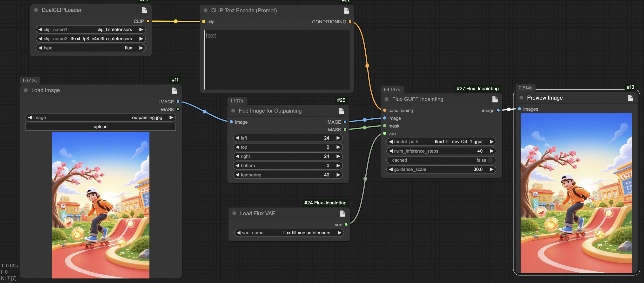Click document icon on Flux GUFF Inpainting node
Image resolution: width=644 pixels, height=283 pixels.
click(x=495, y=99)
